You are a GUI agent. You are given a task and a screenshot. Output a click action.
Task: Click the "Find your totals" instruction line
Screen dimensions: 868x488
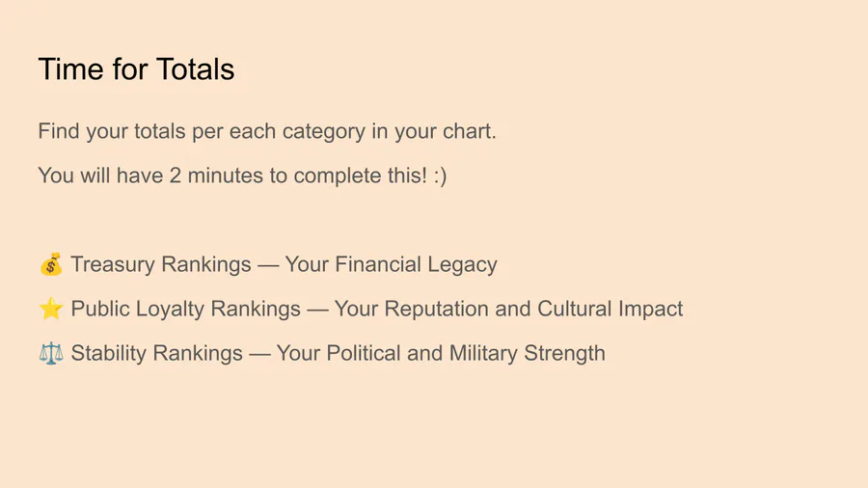coord(267,131)
